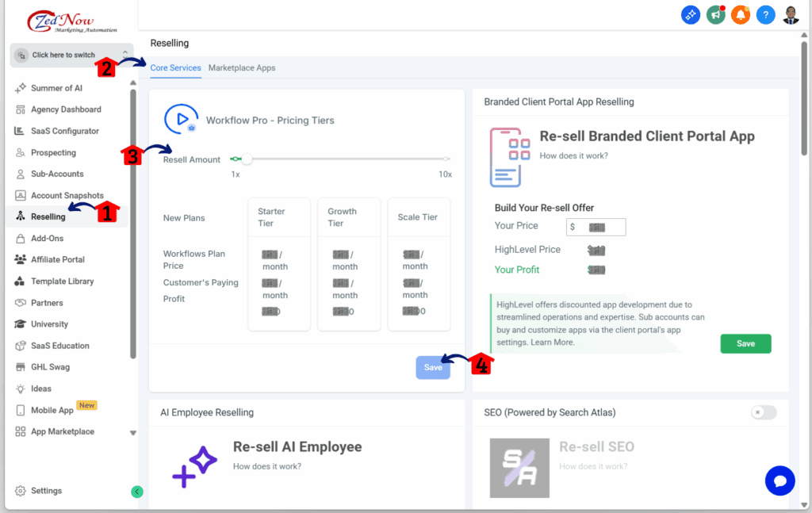Click the main page vertical scrollbar
Screen dimensions: 812x513
point(804,98)
